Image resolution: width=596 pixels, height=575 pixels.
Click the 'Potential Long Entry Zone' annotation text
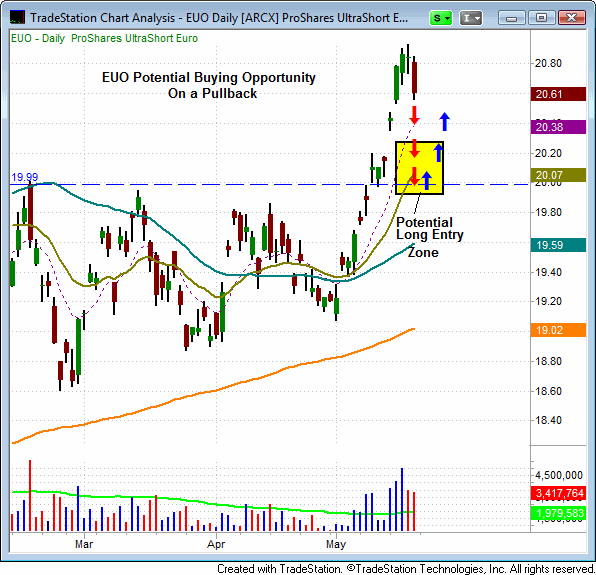coord(430,237)
